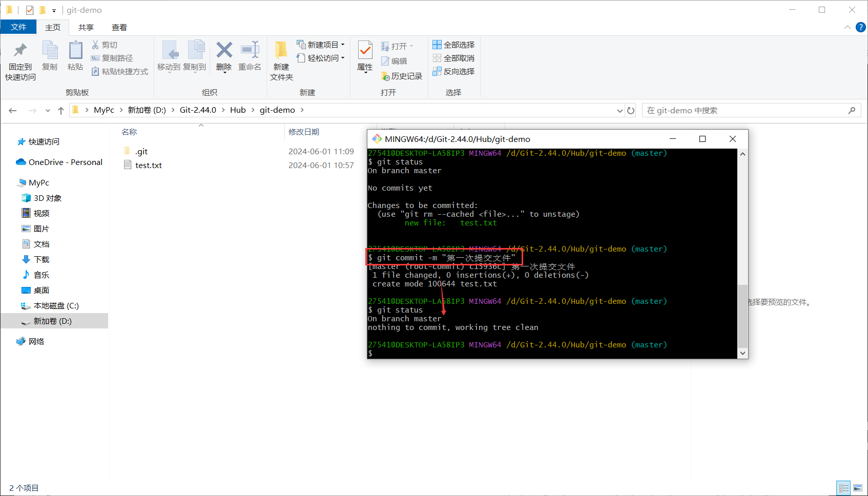The height and width of the screenshot is (496, 868).
Task: Select the .git folder in file list
Action: click(x=136, y=151)
